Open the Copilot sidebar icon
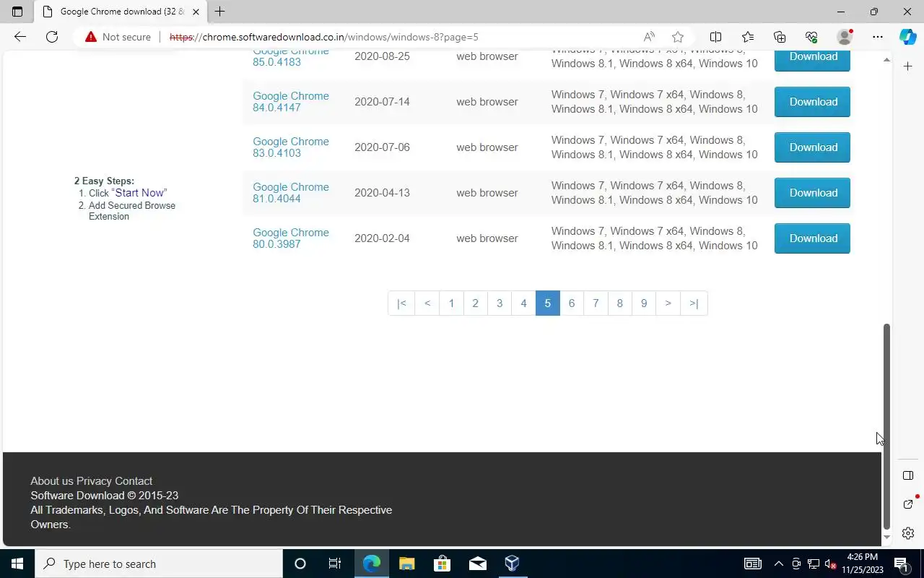The image size is (924, 578). click(908, 37)
